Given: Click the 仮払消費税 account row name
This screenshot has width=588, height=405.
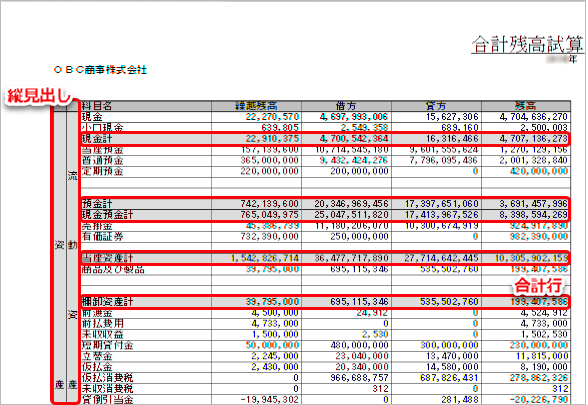Looking at the screenshot, I should [108, 378].
